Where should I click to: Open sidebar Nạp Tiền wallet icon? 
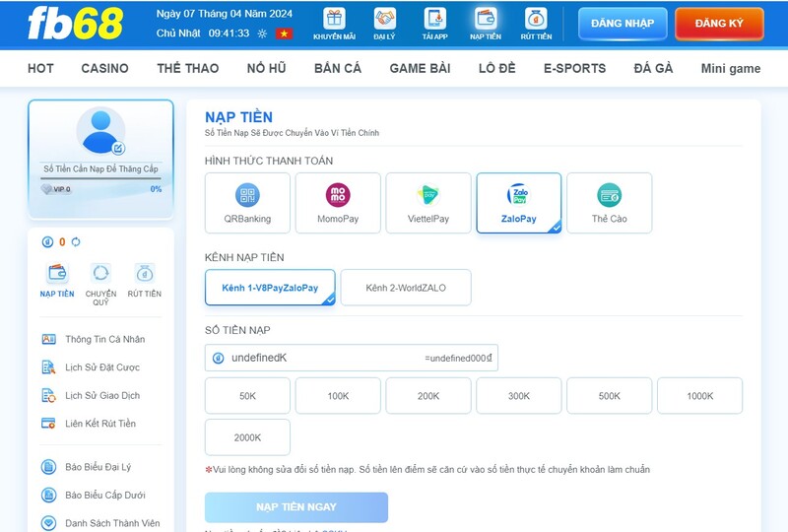click(x=57, y=273)
